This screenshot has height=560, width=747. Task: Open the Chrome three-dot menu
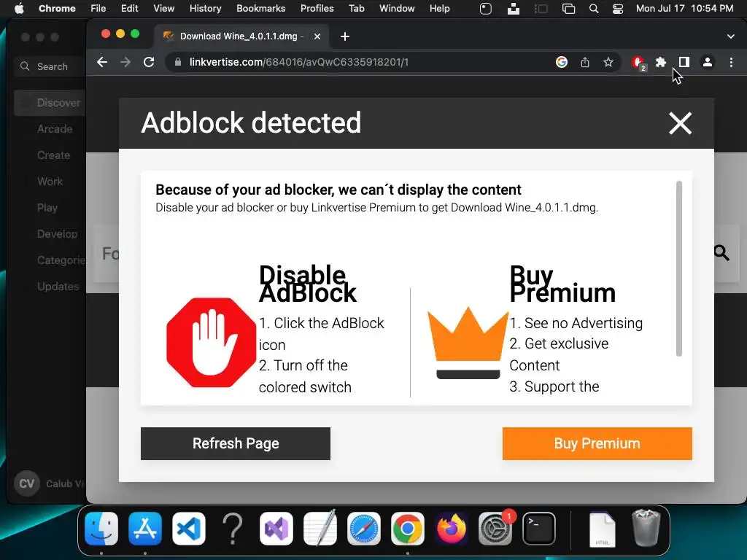click(731, 63)
